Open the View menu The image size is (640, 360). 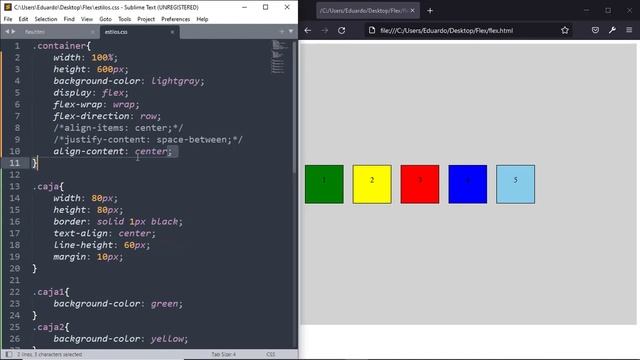coord(87,19)
